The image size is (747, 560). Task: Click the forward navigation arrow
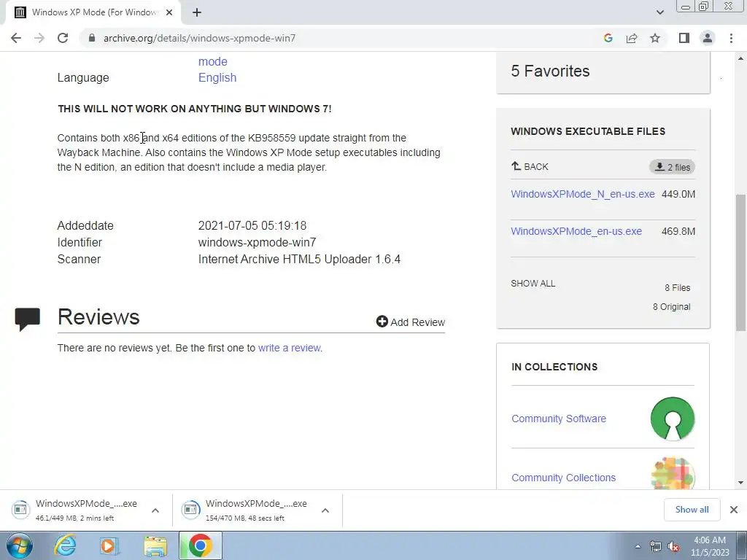tap(39, 38)
